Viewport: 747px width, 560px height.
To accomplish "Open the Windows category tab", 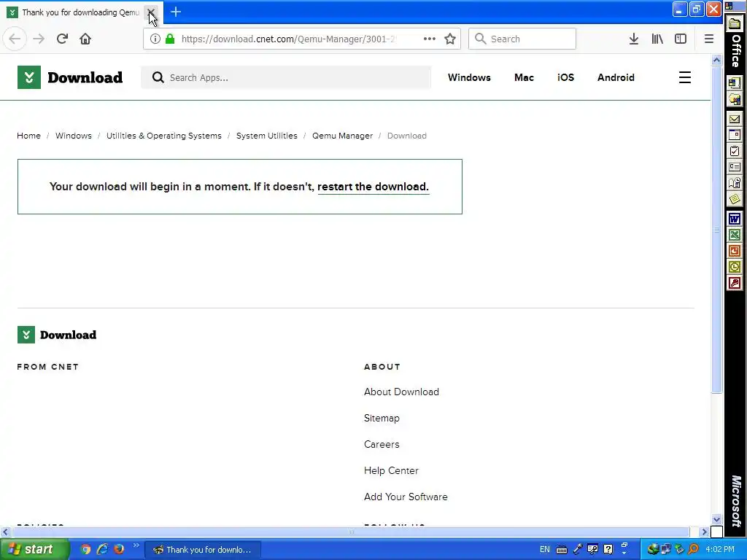I will [x=469, y=77].
